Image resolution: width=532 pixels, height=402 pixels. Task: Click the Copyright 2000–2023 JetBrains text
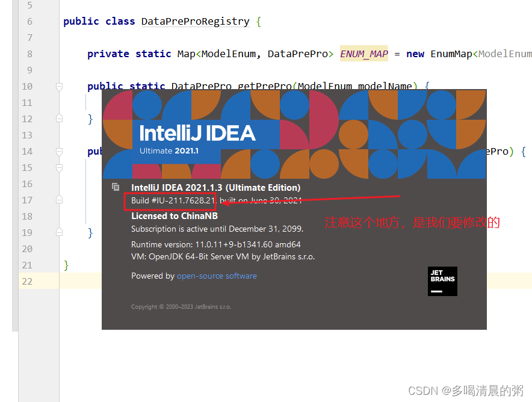181,307
